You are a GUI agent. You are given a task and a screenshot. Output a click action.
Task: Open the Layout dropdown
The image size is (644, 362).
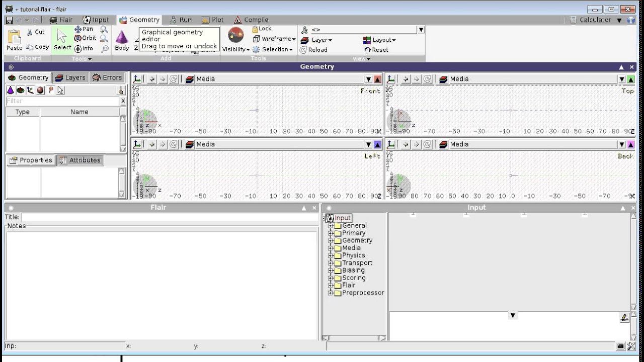point(379,40)
